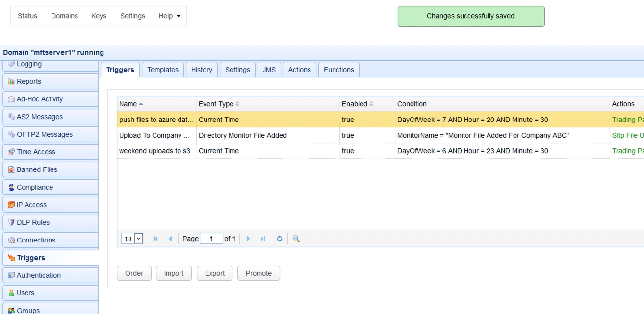Open the Compliance section
This screenshot has height=314, width=644.
pyautogui.click(x=35, y=187)
